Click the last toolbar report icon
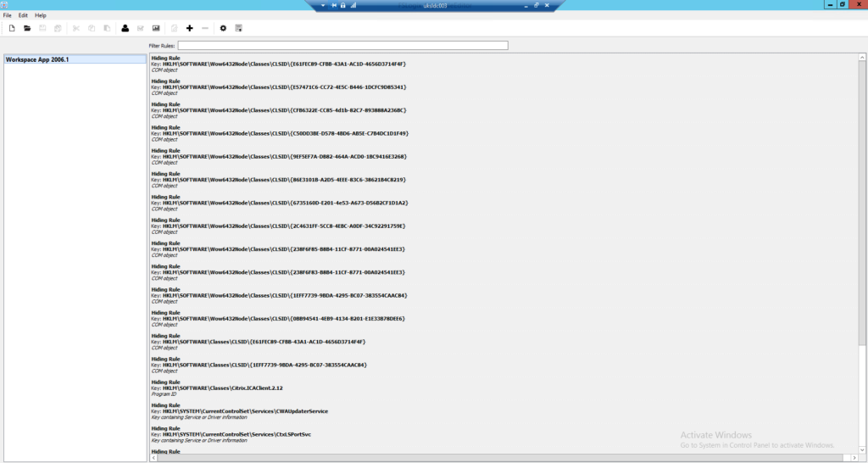 [239, 28]
